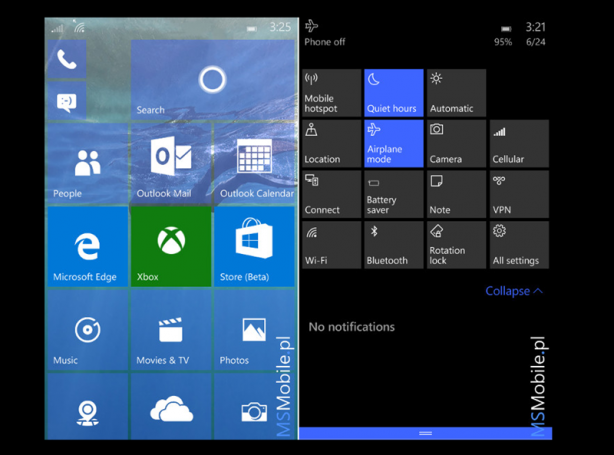The width and height of the screenshot is (614, 455).
Task: Toggle Location quick action
Action: [x=331, y=144]
